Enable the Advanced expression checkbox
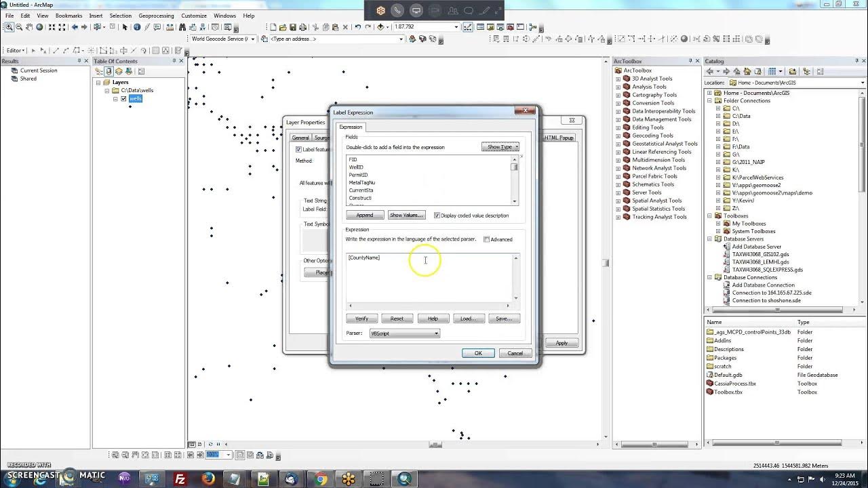868x488 pixels. click(x=486, y=239)
